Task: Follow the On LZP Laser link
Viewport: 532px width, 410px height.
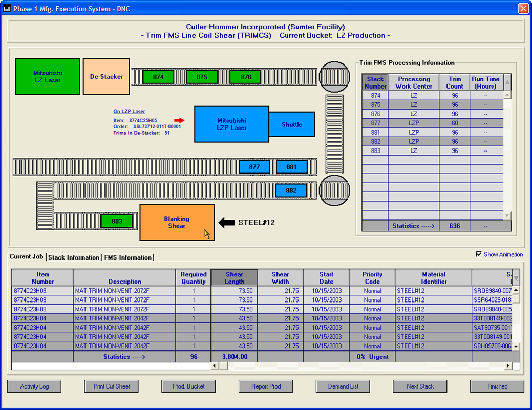Action: (129, 111)
